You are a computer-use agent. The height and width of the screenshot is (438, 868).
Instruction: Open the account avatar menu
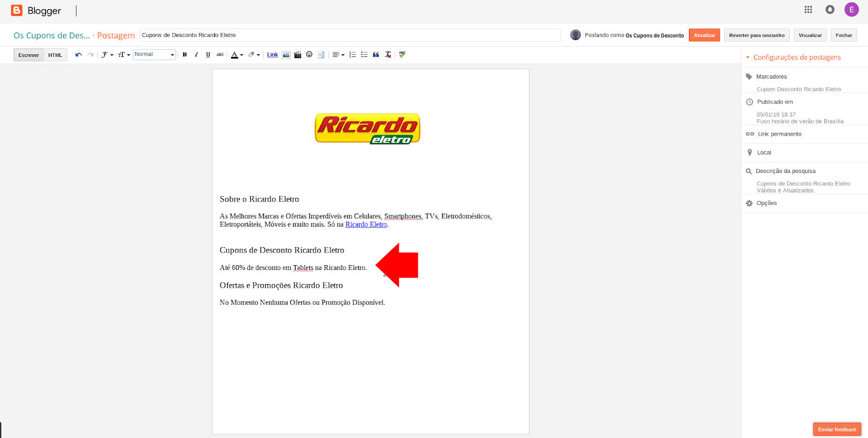click(x=852, y=9)
